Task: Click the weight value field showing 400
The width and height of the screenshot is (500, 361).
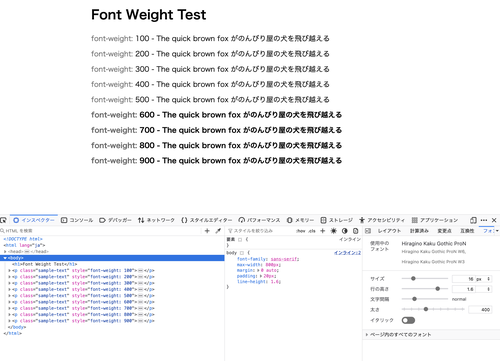Action: click(480, 310)
